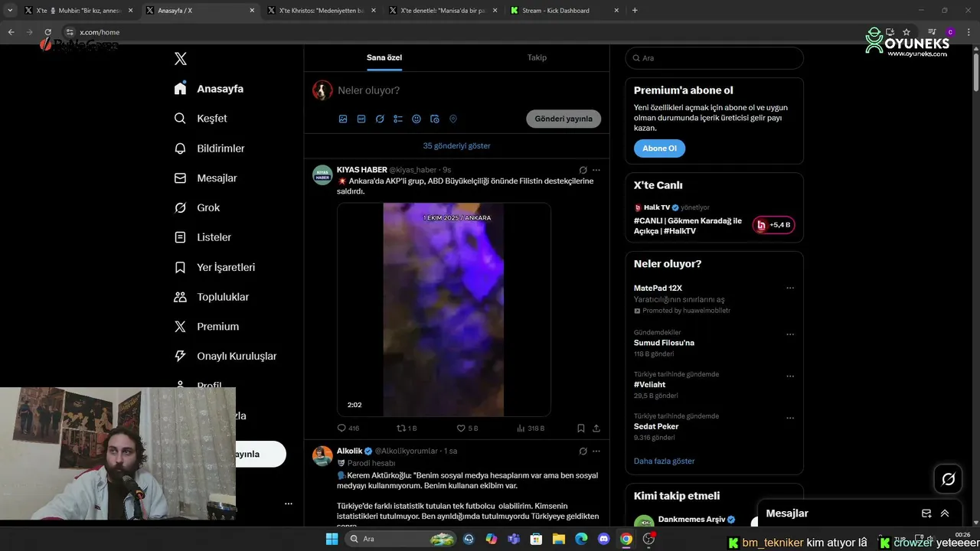This screenshot has width=980, height=551.
Task: Reload the page in Chrome
Action: pos(47,32)
